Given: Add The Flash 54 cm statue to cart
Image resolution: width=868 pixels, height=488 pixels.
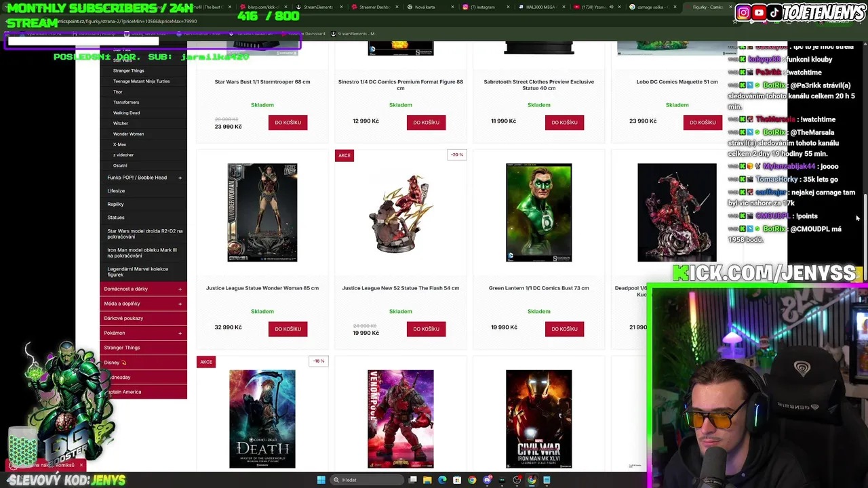Looking at the screenshot, I should [x=426, y=329].
